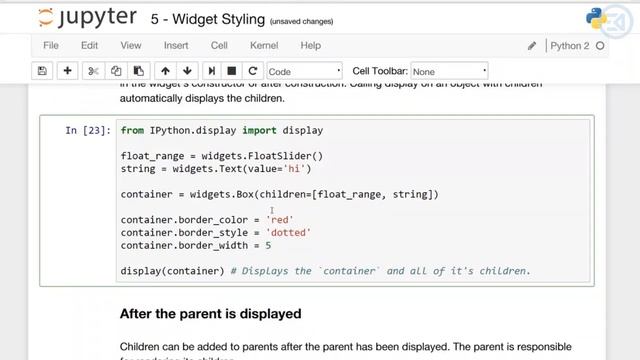Click the 'dotted' border_style value
640x360 pixels.
point(288,233)
